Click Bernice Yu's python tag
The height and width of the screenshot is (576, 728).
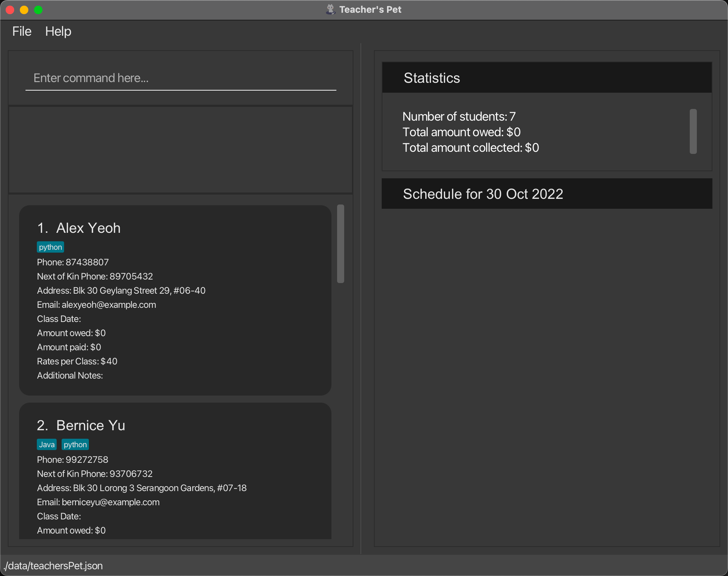(x=75, y=444)
